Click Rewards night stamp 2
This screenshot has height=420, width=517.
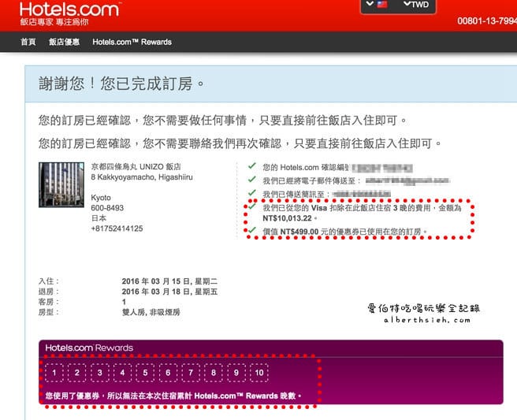pos(76,373)
